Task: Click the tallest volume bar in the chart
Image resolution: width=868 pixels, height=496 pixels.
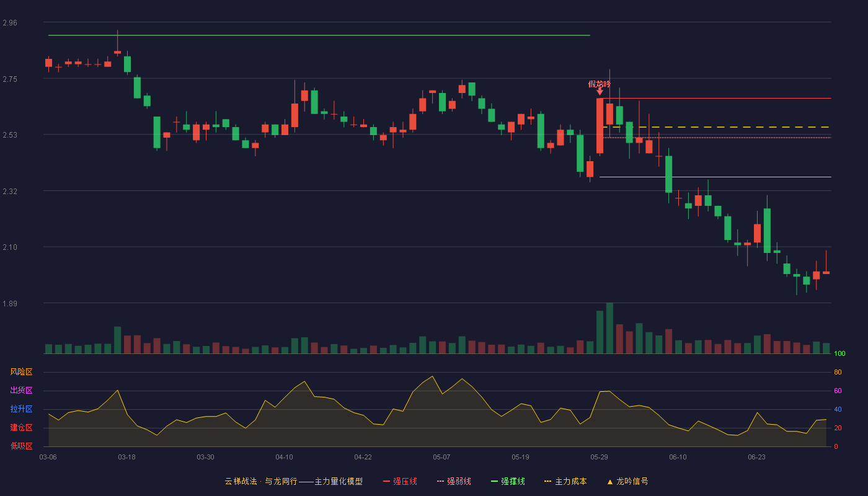Action: 609,328
